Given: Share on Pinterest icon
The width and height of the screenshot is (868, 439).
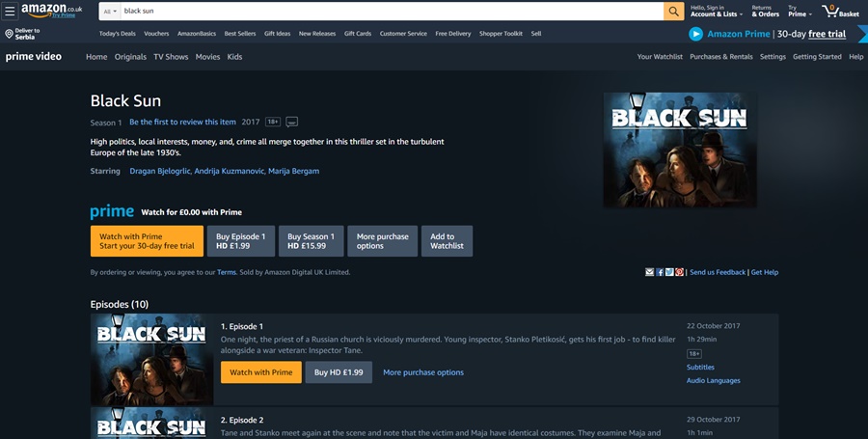Looking at the screenshot, I should click(x=679, y=272).
